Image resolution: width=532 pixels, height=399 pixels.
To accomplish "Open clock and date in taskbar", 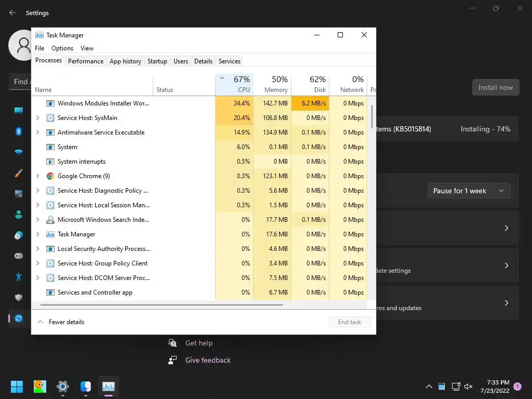I will (x=495, y=387).
